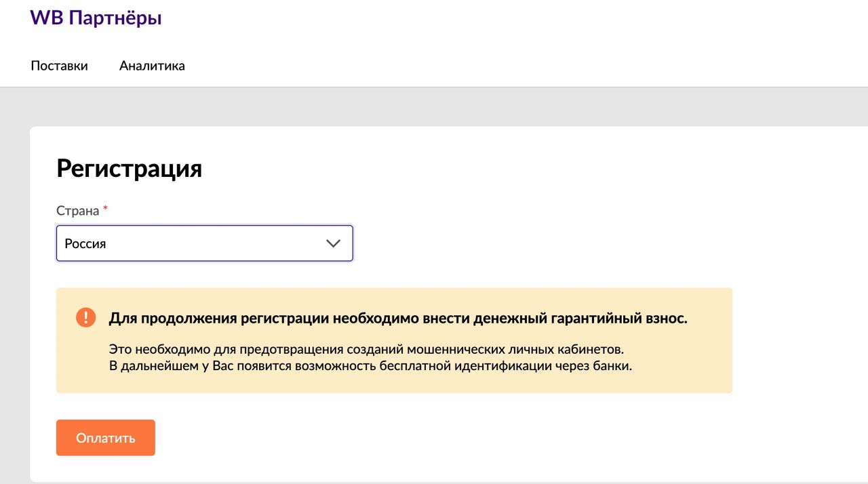Click the gray page background above the card
868x484 pixels.
434,106
